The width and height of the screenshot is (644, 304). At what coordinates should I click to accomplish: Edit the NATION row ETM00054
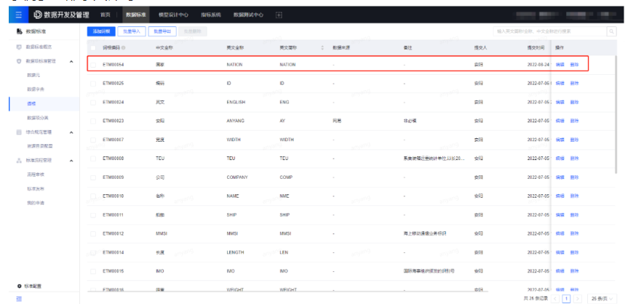560,65
